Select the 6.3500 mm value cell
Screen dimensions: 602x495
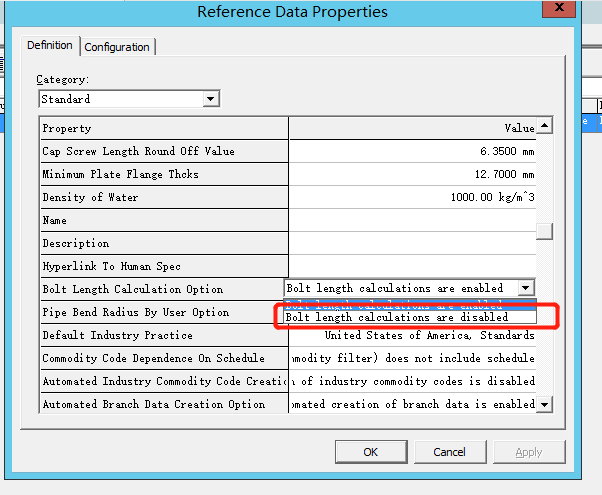point(412,151)
